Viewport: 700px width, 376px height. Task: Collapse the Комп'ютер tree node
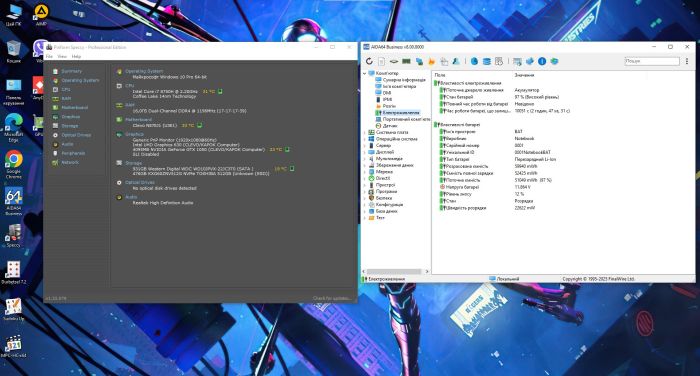coord(365,73)
